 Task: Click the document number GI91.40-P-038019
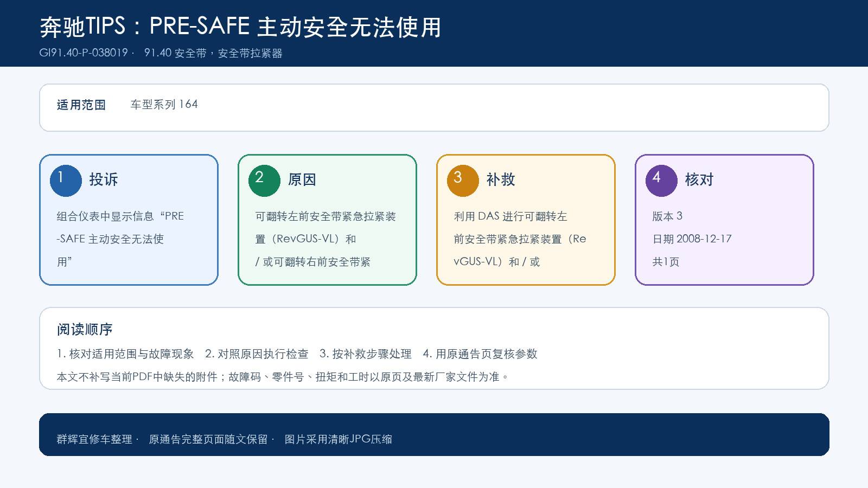pos(84,53)
